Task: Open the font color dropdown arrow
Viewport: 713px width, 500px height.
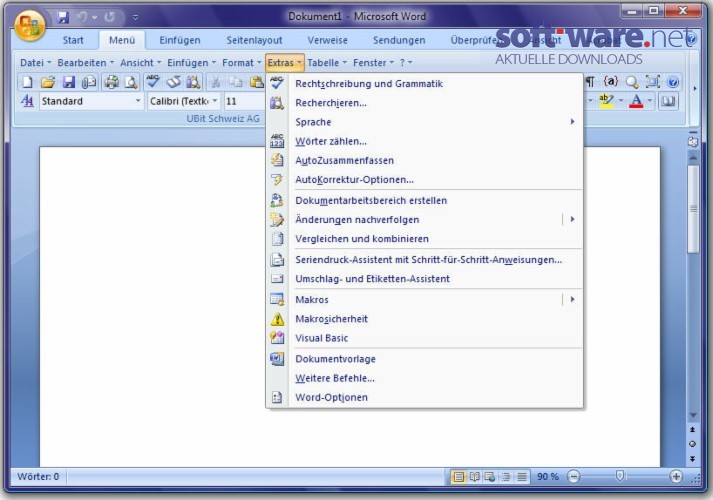Action: 650,101
